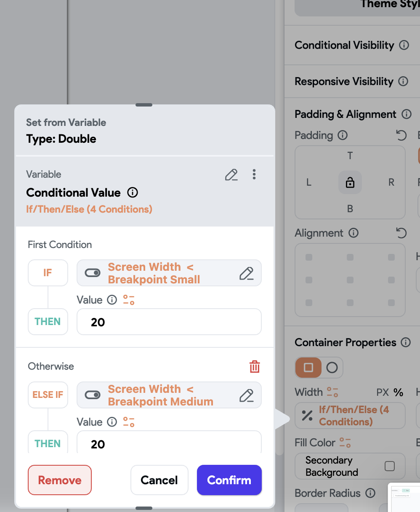Lock padding values with the padlock toggle

[350, 182]
